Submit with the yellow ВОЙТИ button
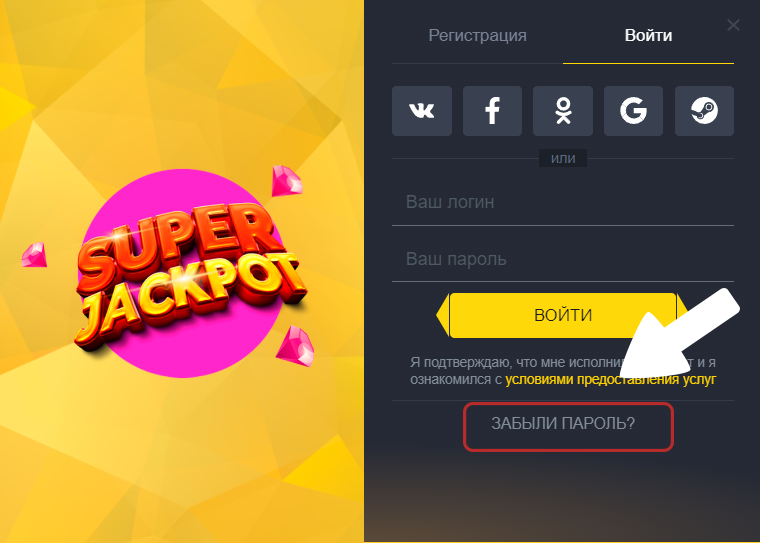 click(x=563, y=315)
